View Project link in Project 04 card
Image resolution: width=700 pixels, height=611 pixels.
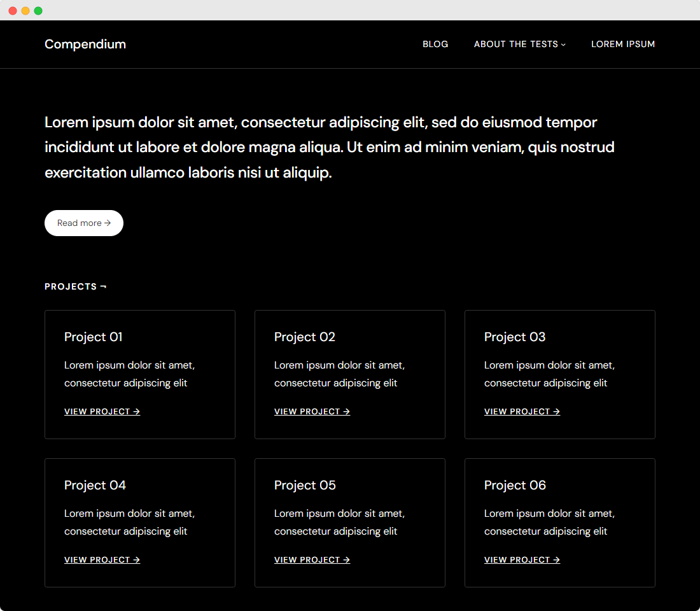click(x=102, y=559)
